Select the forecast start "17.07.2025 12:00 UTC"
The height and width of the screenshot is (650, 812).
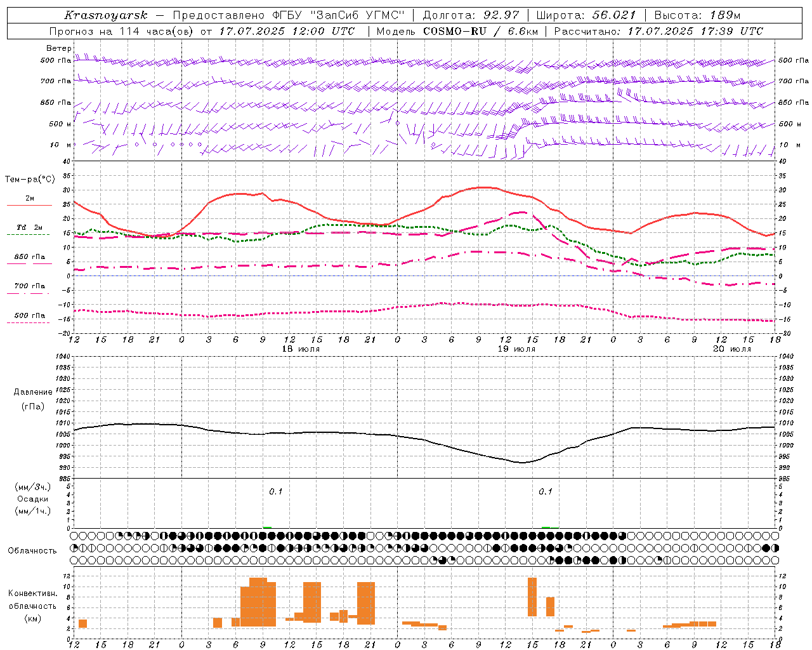287,31
